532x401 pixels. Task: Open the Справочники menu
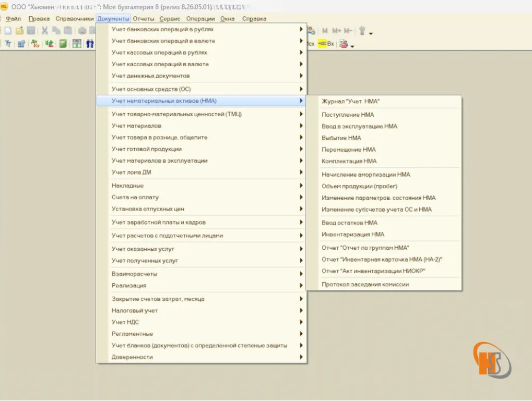click(75, 19)
